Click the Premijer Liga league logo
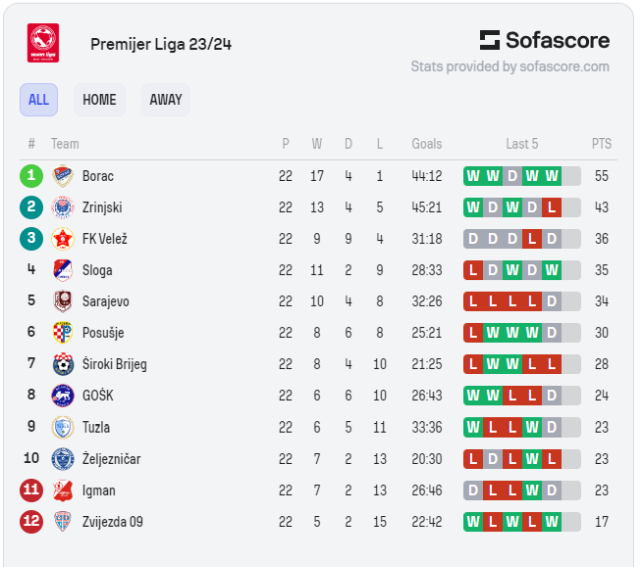 pos(43,43)
